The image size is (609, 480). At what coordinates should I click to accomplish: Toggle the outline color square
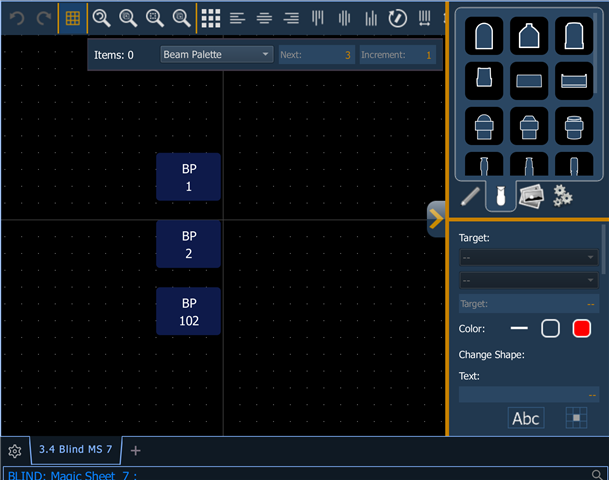(x=550, y=328)
